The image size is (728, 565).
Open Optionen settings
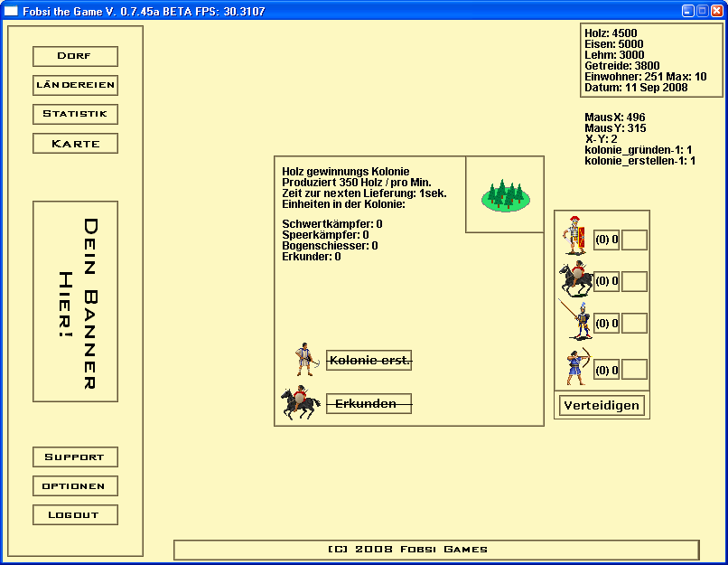(75, 485)
